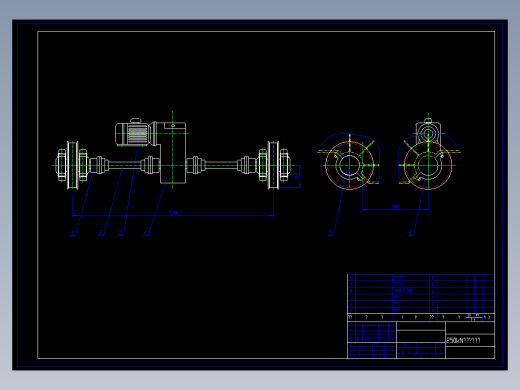Click part balloon number 2
This screenshot has height=390, width=520.
coord(101,232)
